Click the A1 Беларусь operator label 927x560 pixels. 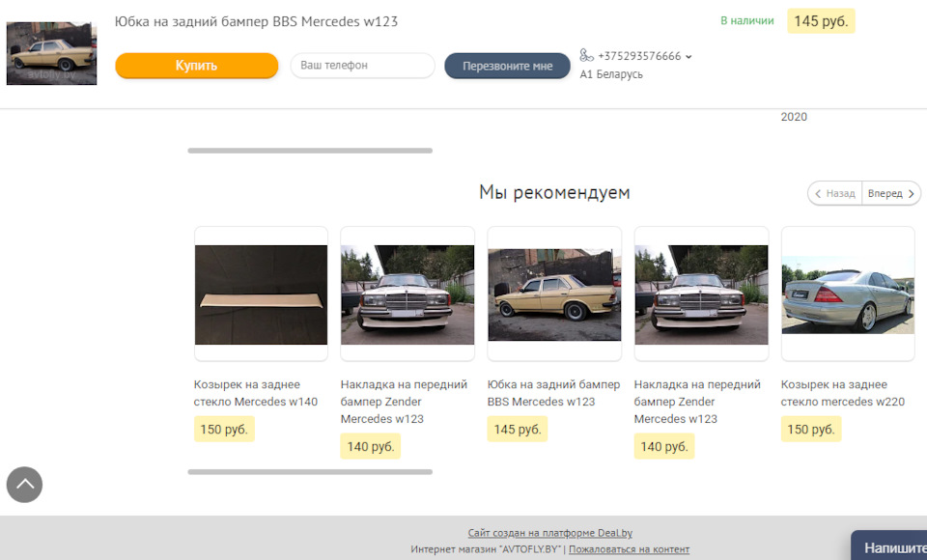610,74
